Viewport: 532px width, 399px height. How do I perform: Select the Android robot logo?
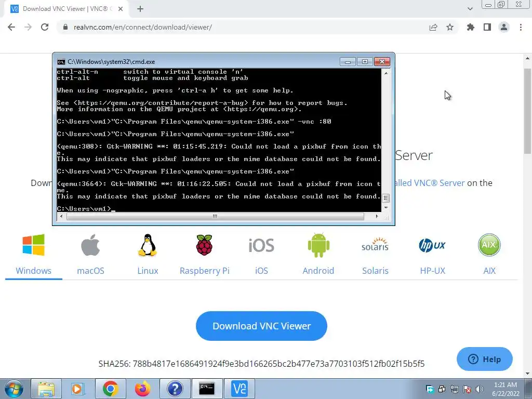(x=318, y=245)
